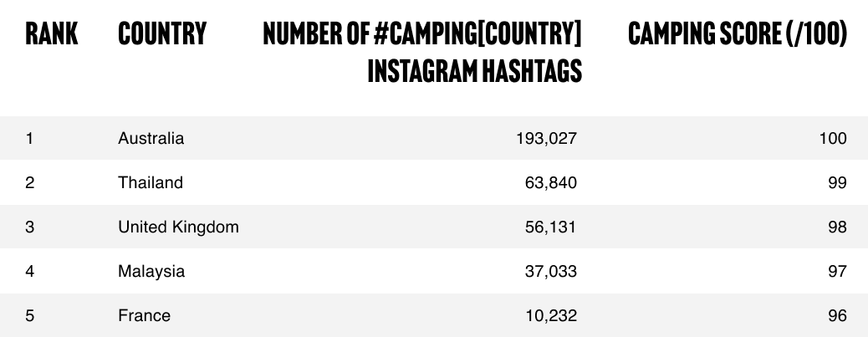Click the COUNTRY column header
The height and width of the screenshot is (337, 868).
tap(162, 33)
